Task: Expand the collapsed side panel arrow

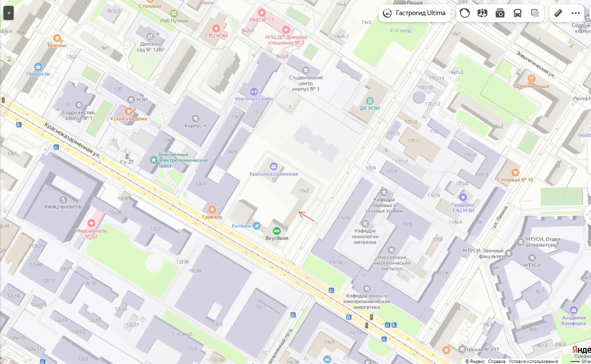Action: click(x=8, y=13)
